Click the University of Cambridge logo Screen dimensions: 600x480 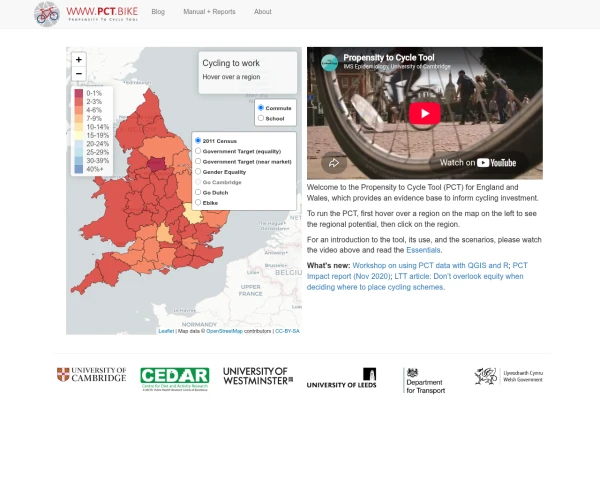pyautogui.click(x=91, y=374)
